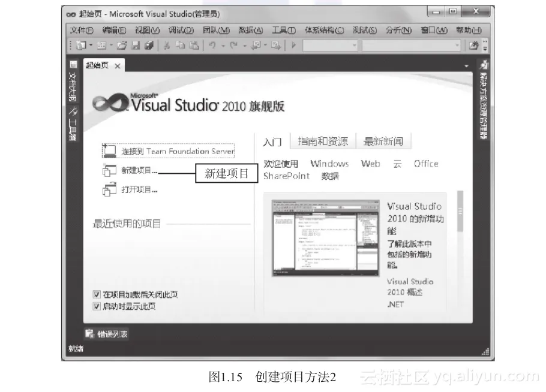Open the 工具箱 side panel tab
Image resolution: width=546 pixels, height=392 pixels.
click(x=73, y=124)
